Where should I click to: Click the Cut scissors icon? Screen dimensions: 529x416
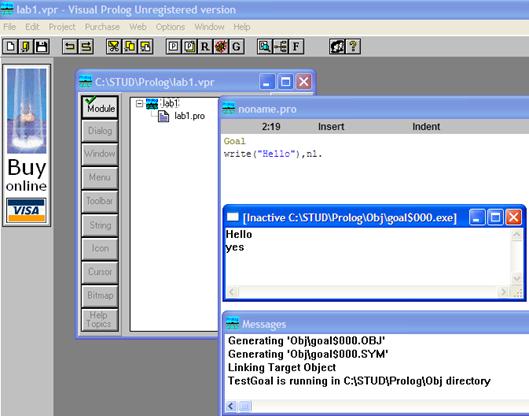114,47
